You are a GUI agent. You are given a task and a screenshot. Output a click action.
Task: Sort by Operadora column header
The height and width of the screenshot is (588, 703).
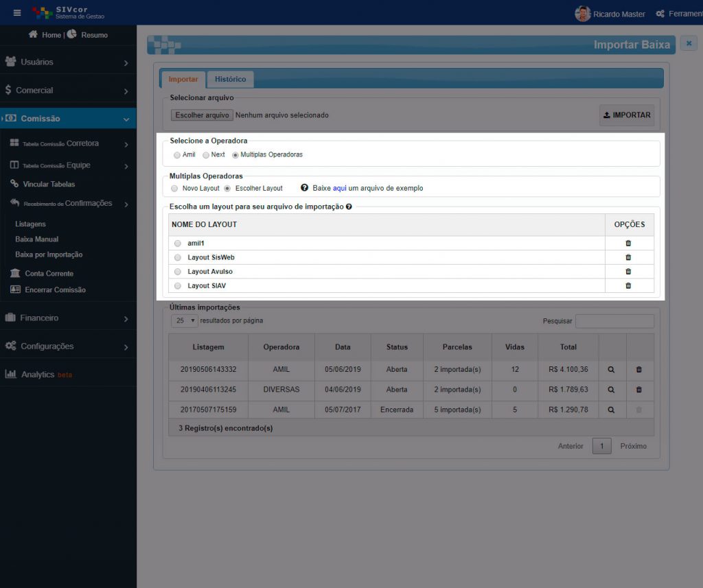(281, 347)
